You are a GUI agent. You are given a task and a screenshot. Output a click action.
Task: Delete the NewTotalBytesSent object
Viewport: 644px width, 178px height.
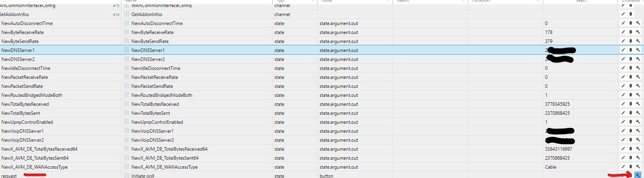[631, 113]
